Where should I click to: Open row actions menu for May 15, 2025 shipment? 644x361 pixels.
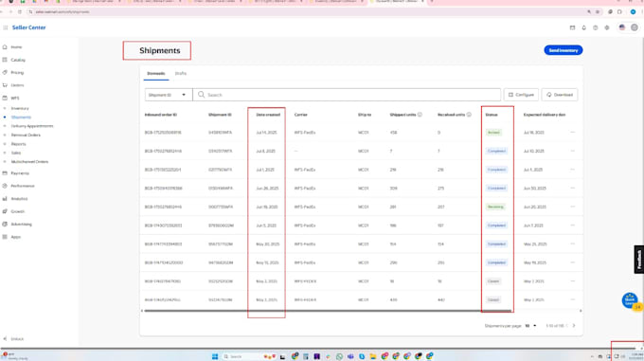[573, 262]
